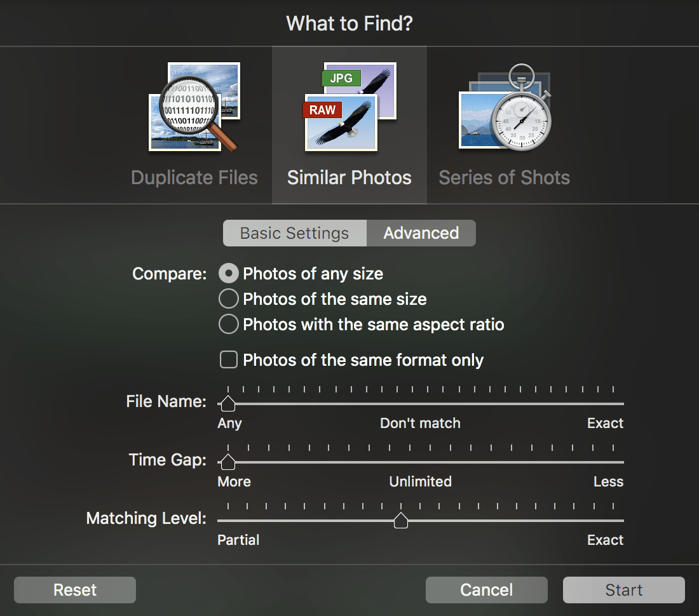Click the "Series of Shots" text caption
Viewport: 699px width, 616px height.
coord(504,177)
